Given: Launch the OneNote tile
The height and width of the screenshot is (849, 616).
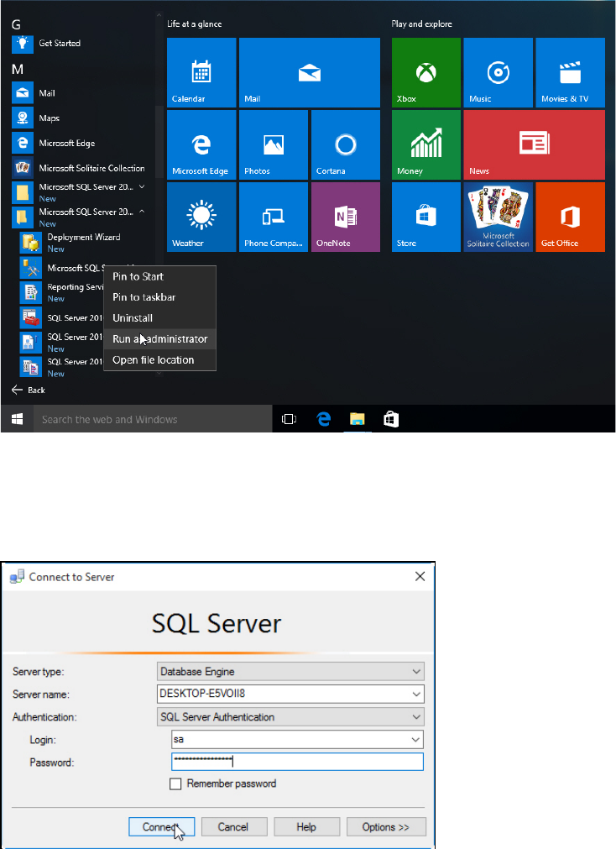Looking at the screenshot, I should click(345, 217).
